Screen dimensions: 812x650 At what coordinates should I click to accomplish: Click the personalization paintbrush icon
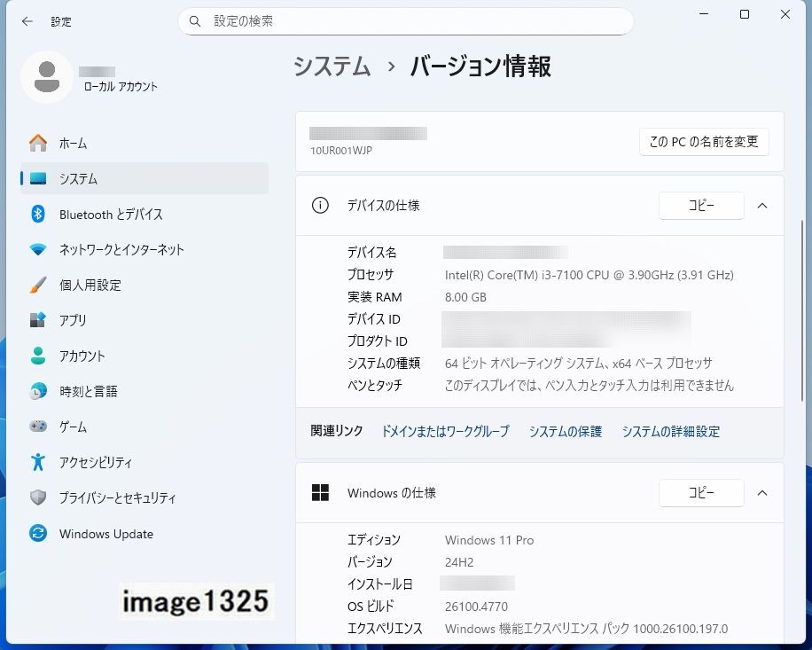pos(38,285)
